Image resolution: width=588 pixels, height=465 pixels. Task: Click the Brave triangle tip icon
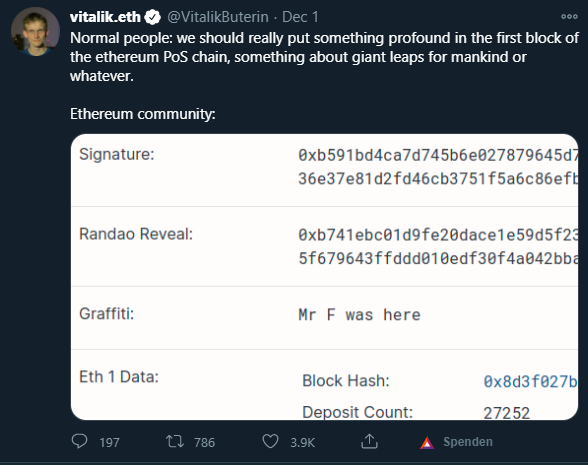click(427, 443)
